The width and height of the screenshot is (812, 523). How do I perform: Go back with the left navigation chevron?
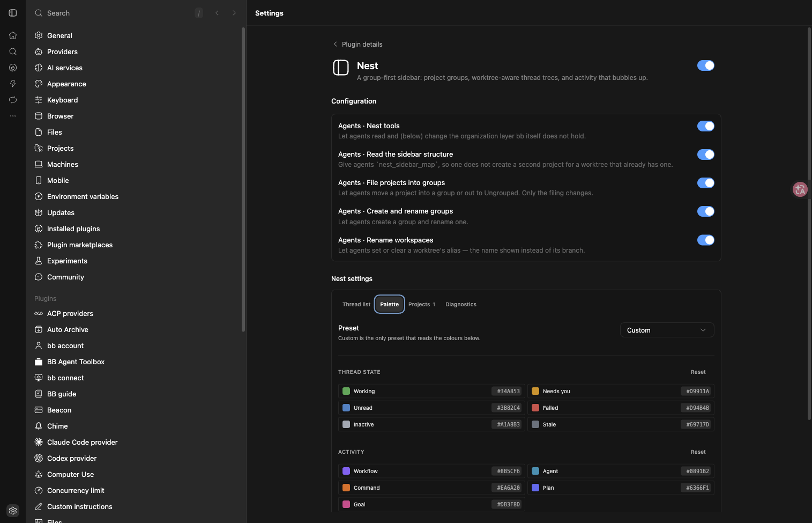217,13
